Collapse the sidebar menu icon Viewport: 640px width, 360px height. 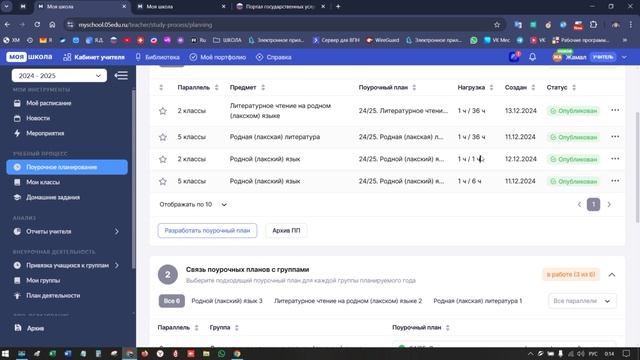click(x=121, y=76)
